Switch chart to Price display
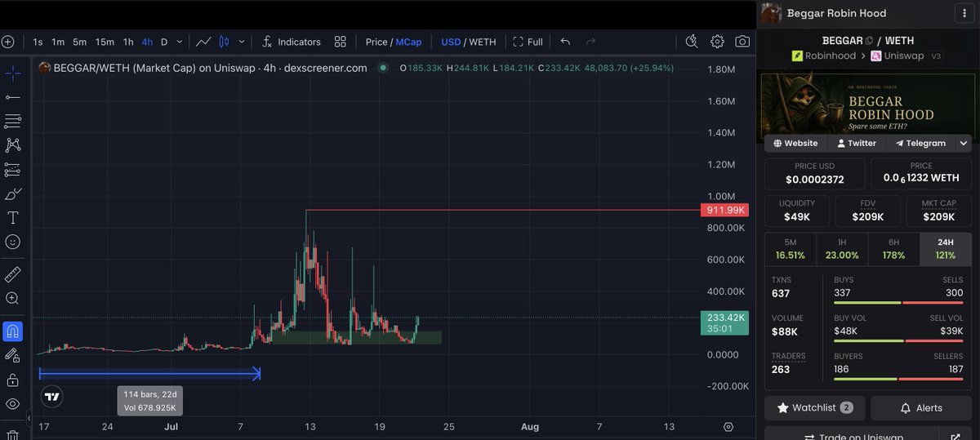Image resolution: width=980 pixels, height=440 pixels. [x=376, y=42]
